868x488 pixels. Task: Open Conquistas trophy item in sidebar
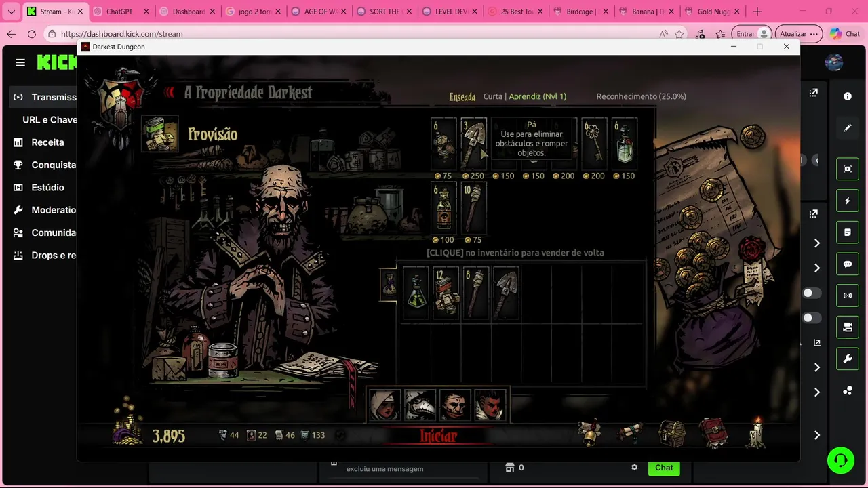coord(43,165)
